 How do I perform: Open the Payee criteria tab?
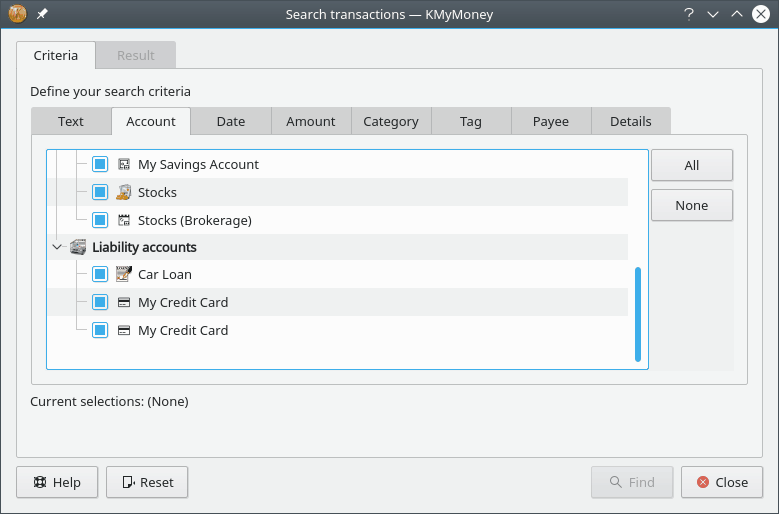(551, 121)
